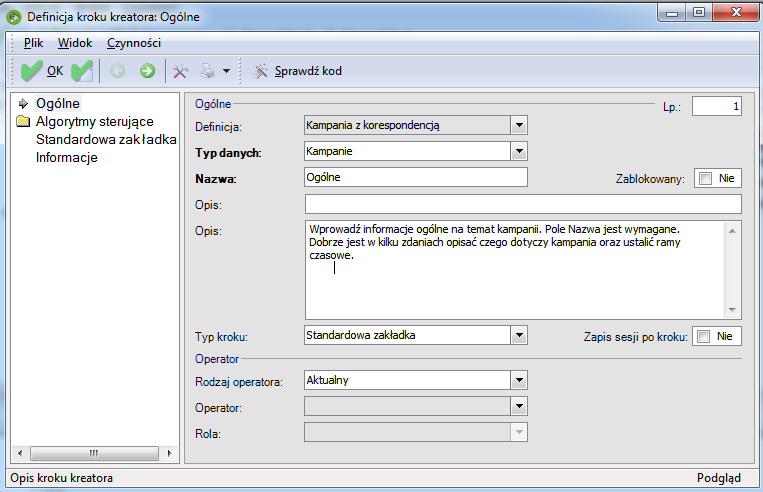Toggle Zapis sesji po kroku checkbox

703,336
